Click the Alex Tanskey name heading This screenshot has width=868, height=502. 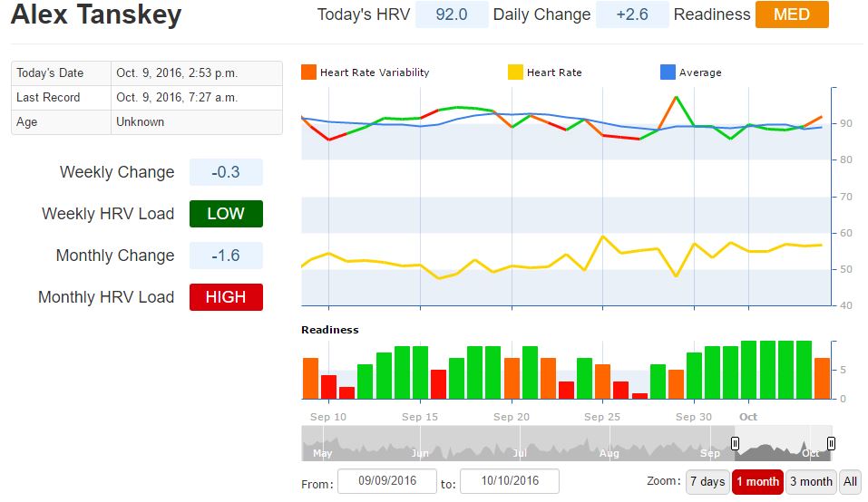(x=96, y=14)
